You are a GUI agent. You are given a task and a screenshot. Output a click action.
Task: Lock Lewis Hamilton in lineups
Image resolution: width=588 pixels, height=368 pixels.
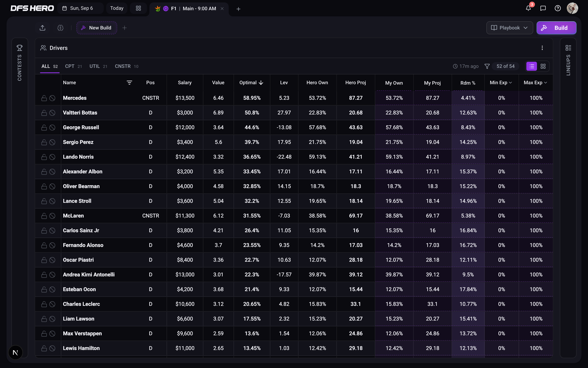(44, 348)
